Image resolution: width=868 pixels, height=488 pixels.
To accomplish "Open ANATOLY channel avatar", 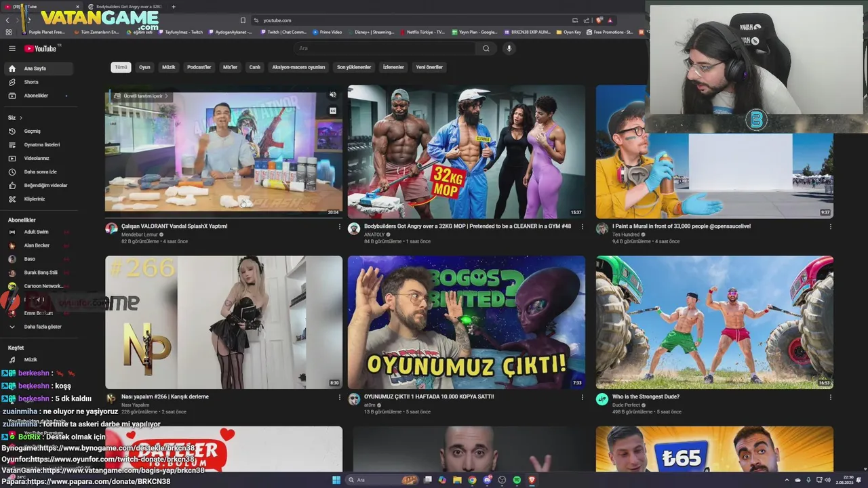I will click(354, 228).
